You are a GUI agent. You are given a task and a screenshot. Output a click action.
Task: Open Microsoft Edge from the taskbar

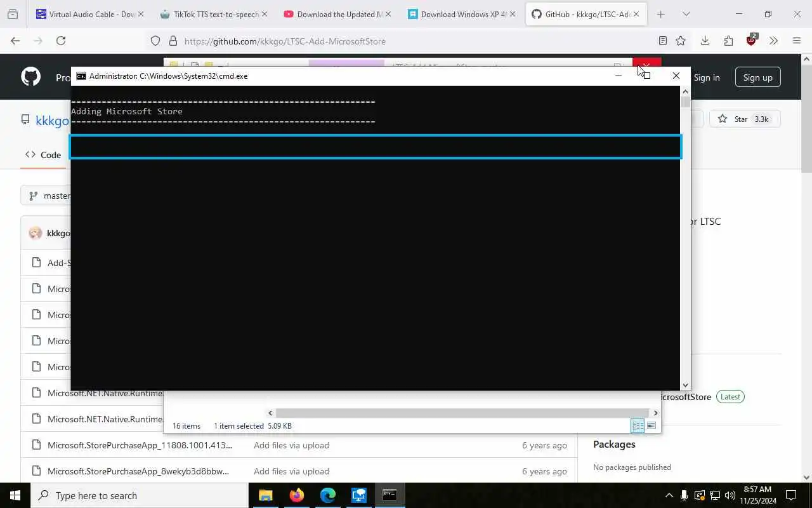(x=327, y=495)
